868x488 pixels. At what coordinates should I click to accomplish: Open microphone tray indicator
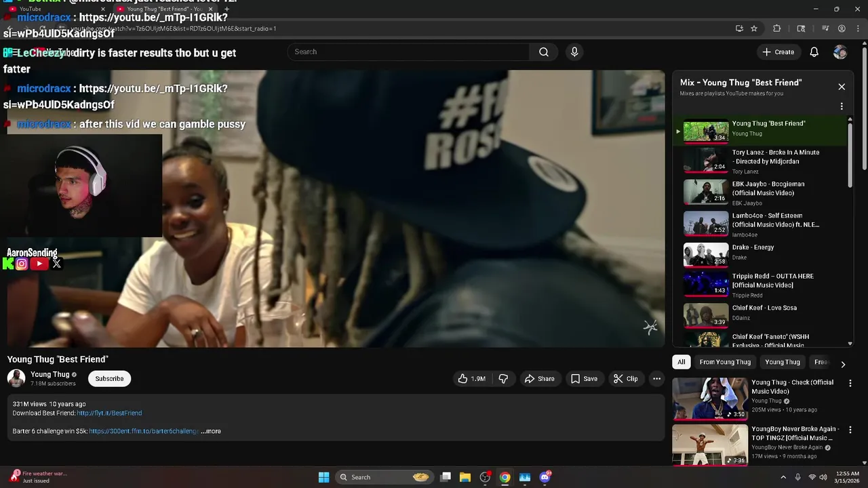[x=797, y=477]
